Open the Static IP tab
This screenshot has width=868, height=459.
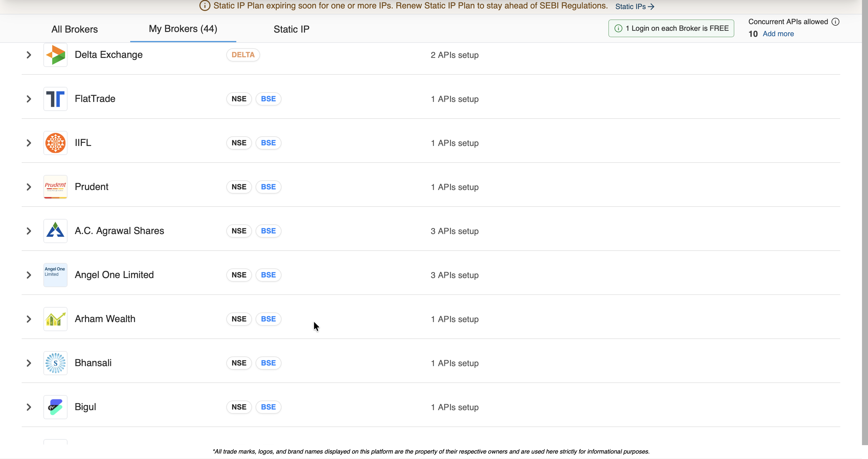point(291,29)
